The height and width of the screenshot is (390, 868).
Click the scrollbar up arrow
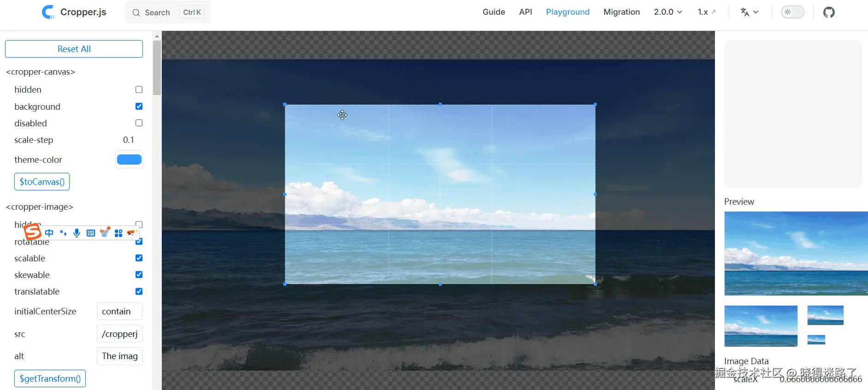(x=157, y=35)
